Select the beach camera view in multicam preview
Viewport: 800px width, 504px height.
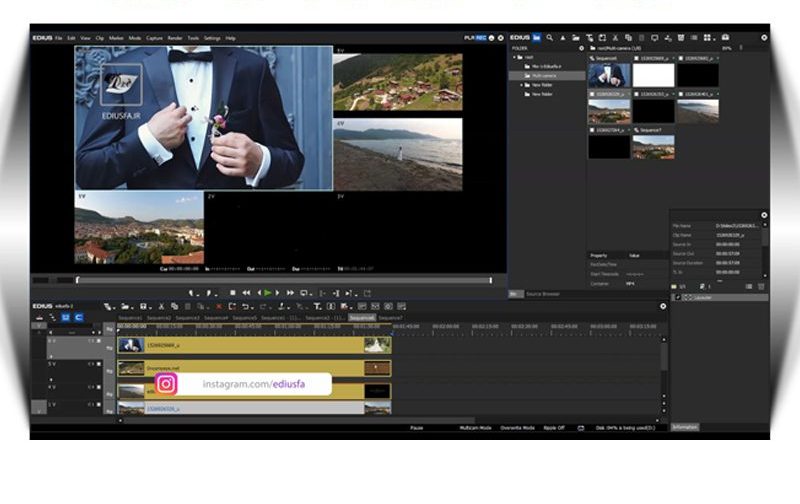tap(397, 155)
